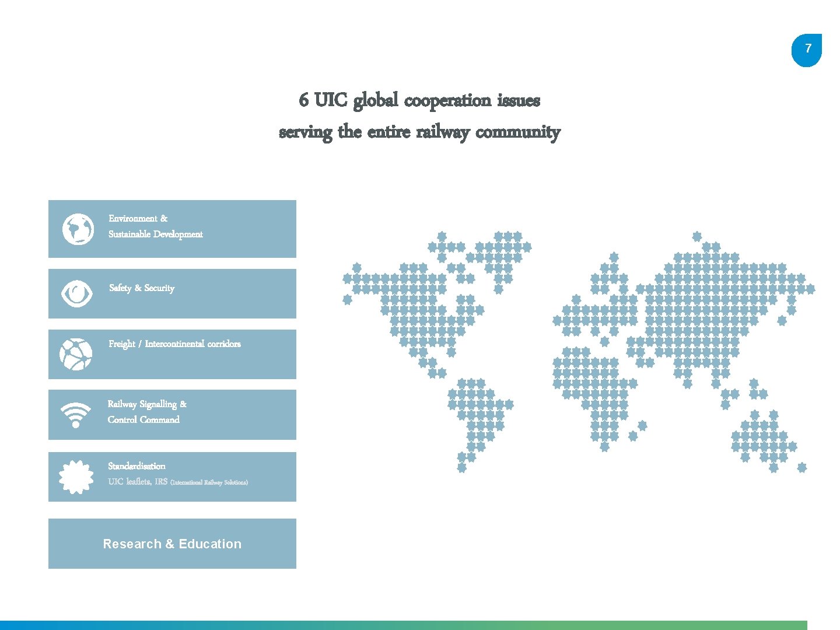Select the network globe icon for Freight
Viewport: 840px width, 630px height.
pos(76,354)
